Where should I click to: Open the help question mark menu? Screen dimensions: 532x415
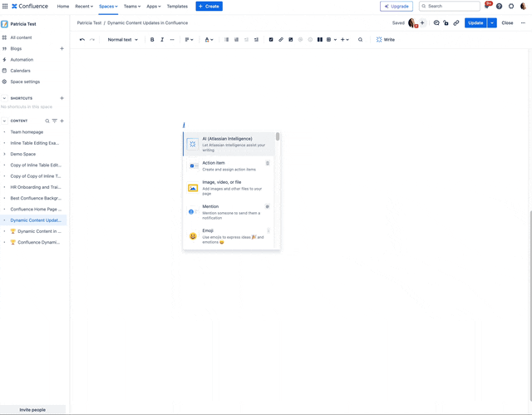point(499,6)
